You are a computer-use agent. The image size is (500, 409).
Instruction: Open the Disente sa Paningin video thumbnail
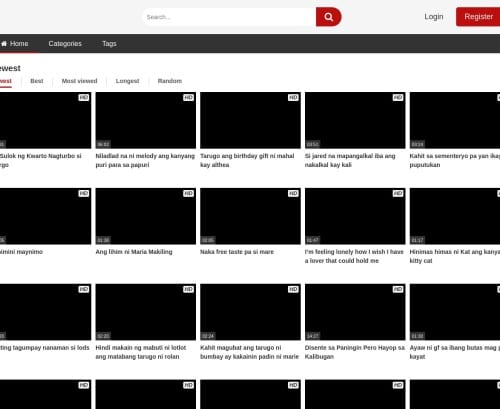pyautogui.click(x=355, y=312)
